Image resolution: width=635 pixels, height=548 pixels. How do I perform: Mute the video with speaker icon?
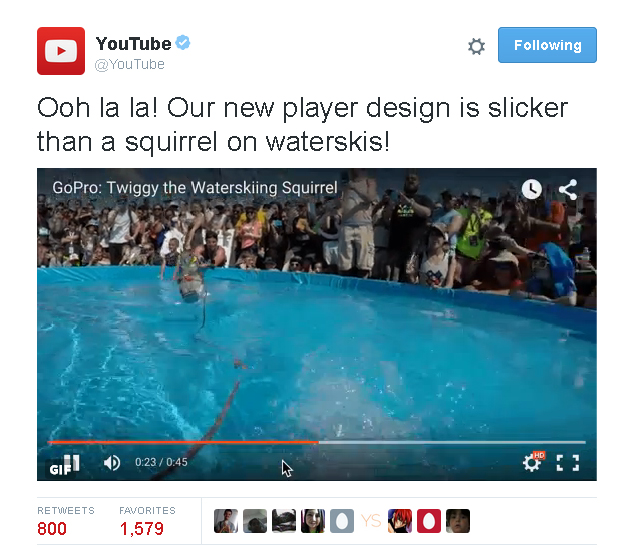(112, 463)
